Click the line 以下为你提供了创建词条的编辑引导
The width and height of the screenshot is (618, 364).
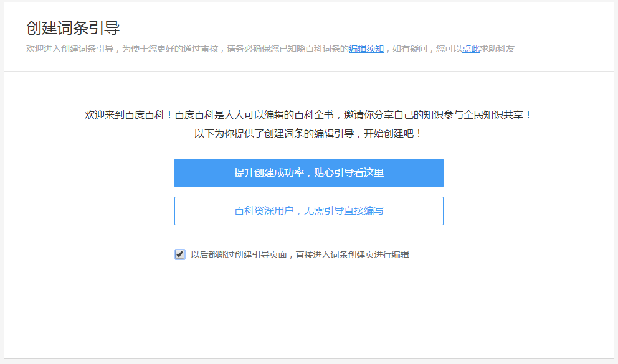coord(308,133)
